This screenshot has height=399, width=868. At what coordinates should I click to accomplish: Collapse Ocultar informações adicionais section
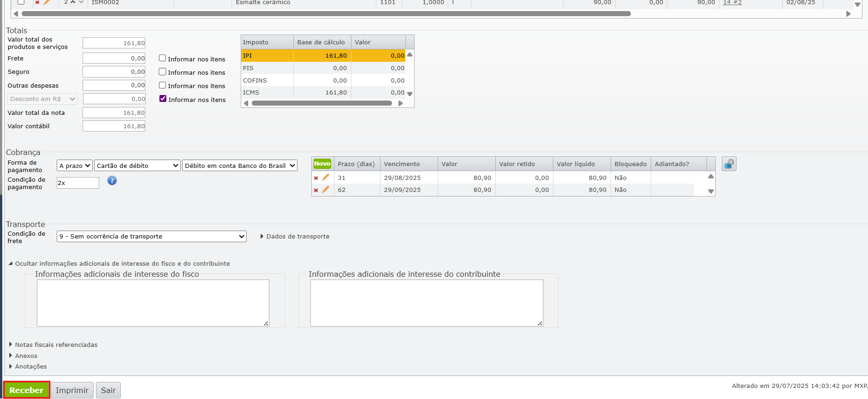tap(119, 264)
